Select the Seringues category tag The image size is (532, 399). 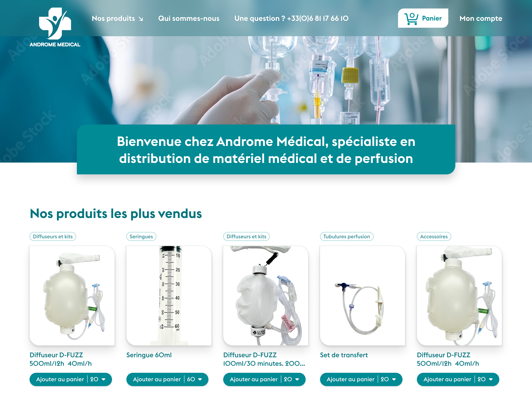click(x=141, y=236)
